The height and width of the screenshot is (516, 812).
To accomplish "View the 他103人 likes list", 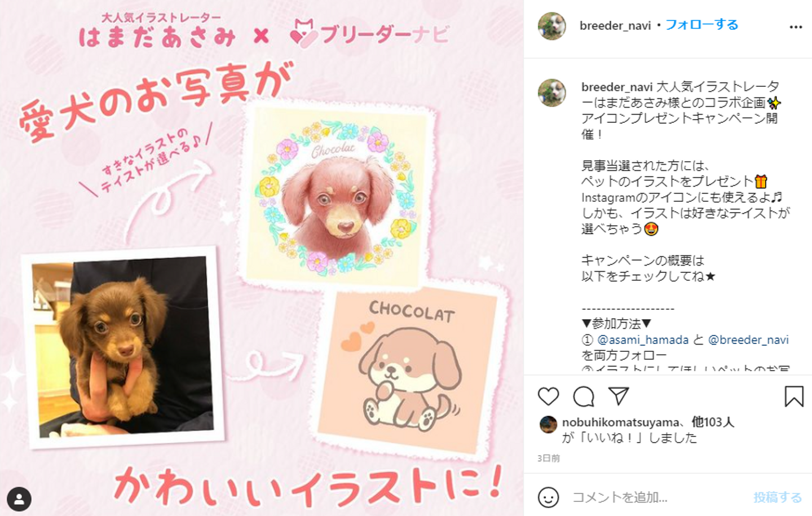I will pyautogui.click(x=713, y=422).
